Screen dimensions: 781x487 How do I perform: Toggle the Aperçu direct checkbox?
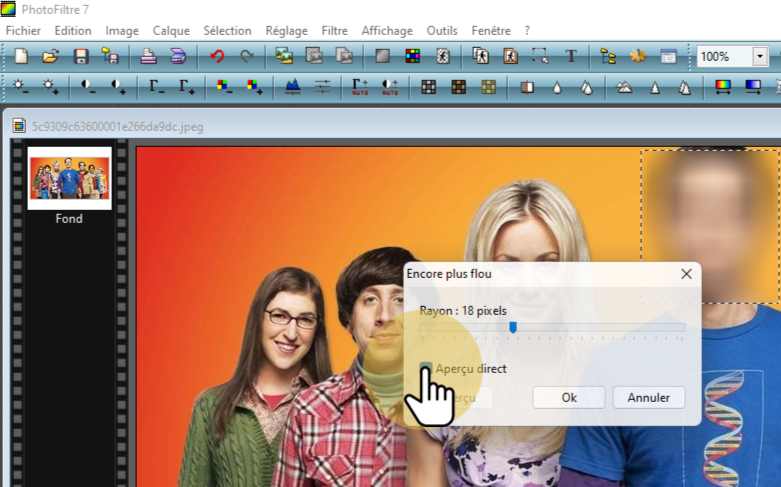(x=425, y=368)
